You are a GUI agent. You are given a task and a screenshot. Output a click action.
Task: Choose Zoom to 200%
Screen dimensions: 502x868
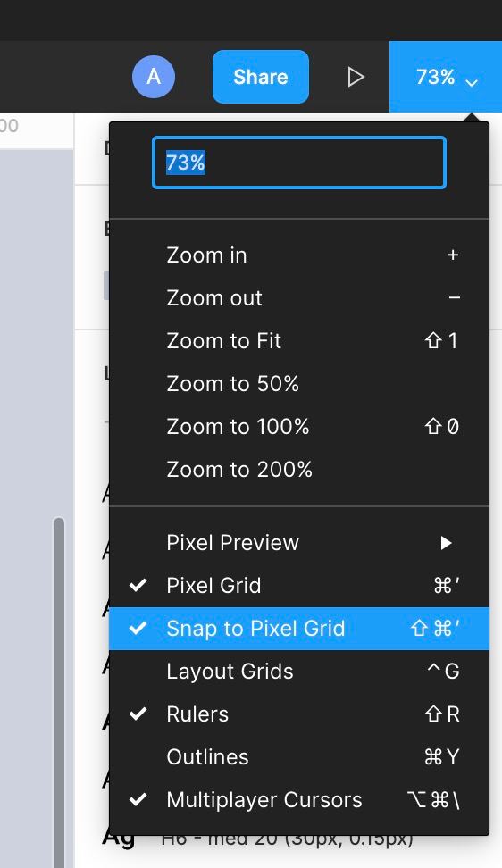[299, 470]
